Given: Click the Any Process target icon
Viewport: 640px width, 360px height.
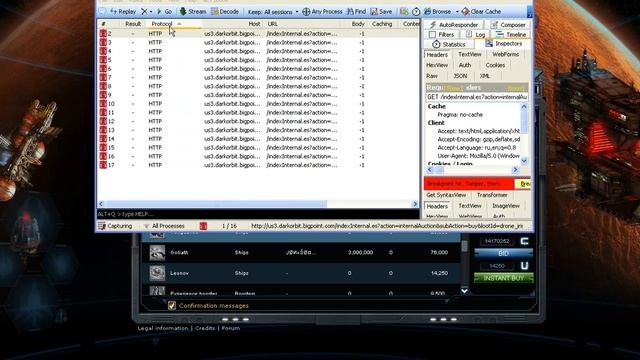Looking at the screenshot, I should click(306, 12).
